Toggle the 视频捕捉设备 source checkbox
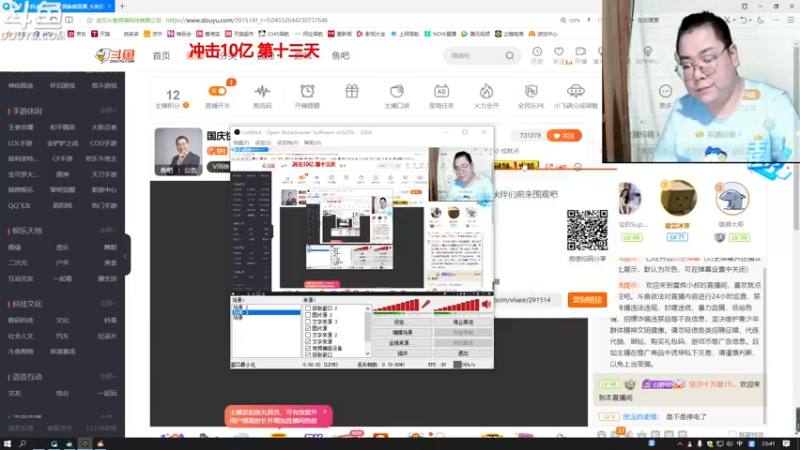800x450 pixels. click(x=308, y=348)
